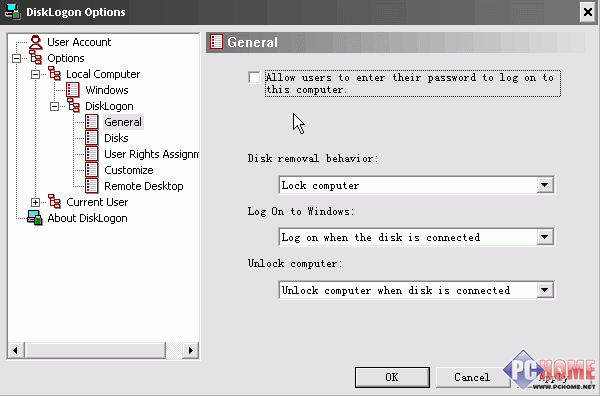600x396 pixels.
Task: Click the User Rights Assignment page icon
Action: pyautogui.click(x=92, y=154)
